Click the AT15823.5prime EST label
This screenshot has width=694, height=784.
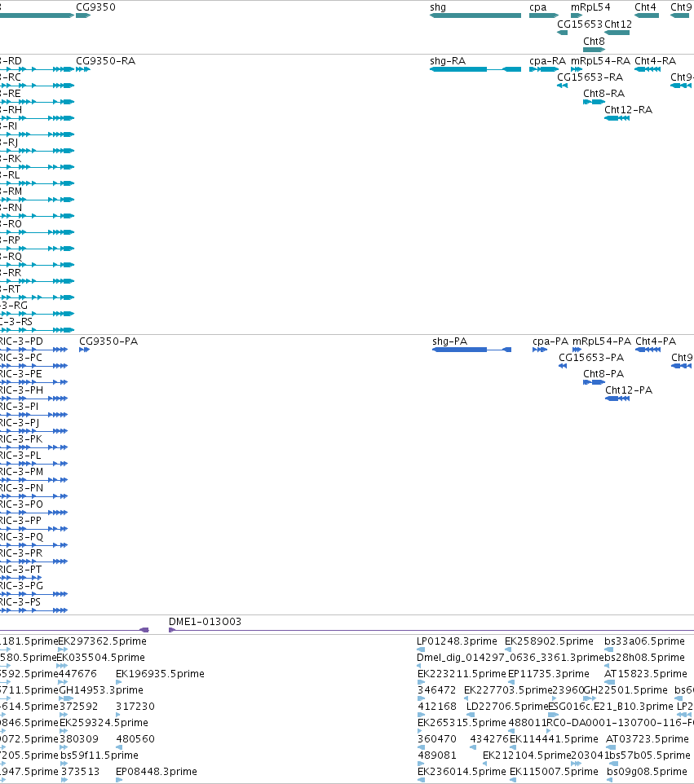(646, 673)
